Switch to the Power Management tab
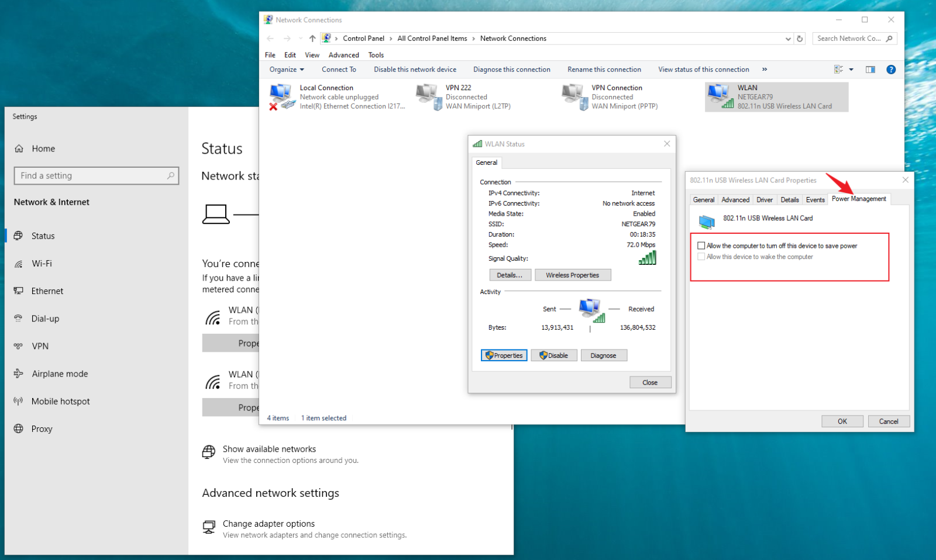936x560 pixels. click(859, 199)
